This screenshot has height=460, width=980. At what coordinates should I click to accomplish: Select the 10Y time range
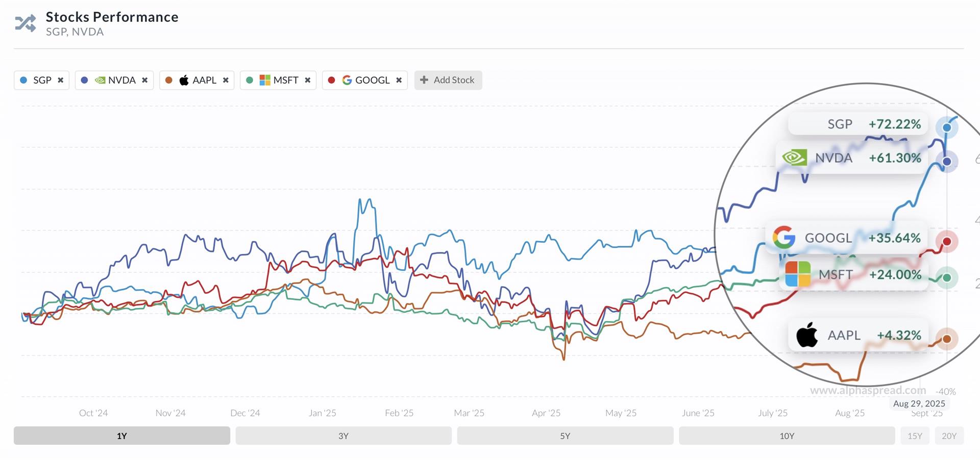[787, 436]
